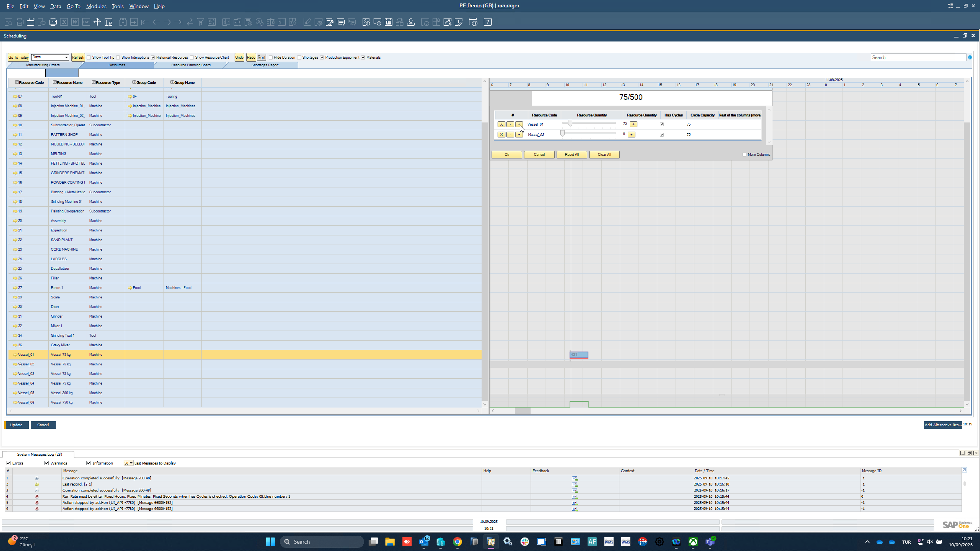Screen dimensions: 980x551
Task: Open the Last Messages to Display dropdown
Action: click(131, 463)
